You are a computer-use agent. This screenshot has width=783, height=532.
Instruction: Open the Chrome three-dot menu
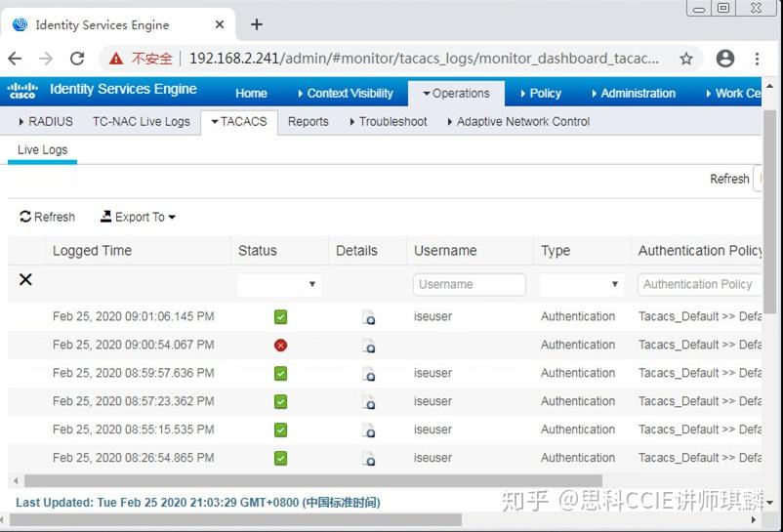(x=757, y=59)
